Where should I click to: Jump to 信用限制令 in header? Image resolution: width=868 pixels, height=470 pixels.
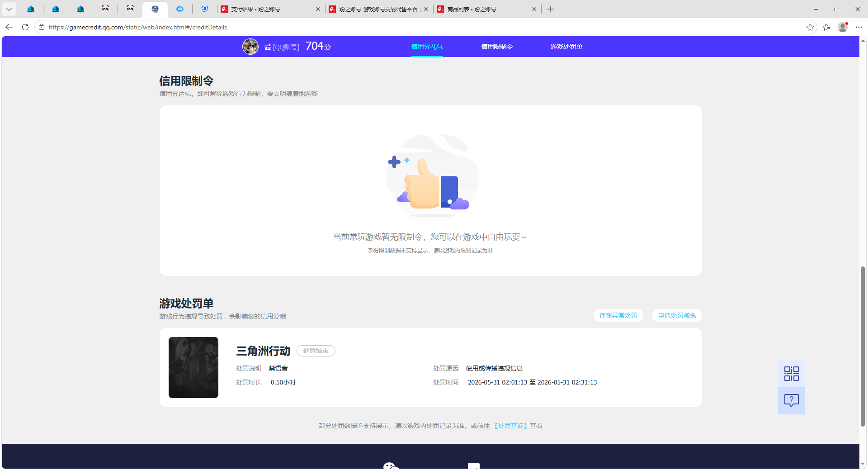point(497,47)
